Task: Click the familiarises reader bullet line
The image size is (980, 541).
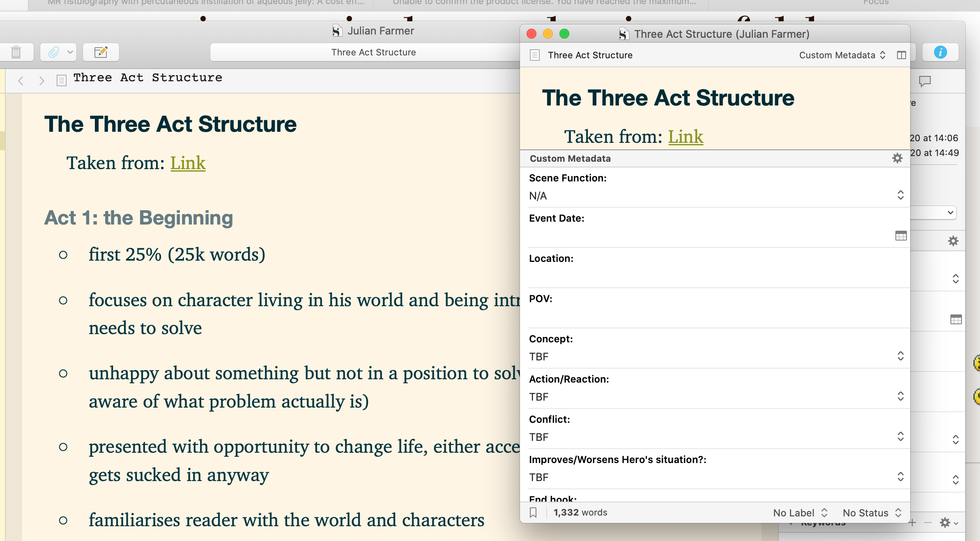Action: pos(286,520)
